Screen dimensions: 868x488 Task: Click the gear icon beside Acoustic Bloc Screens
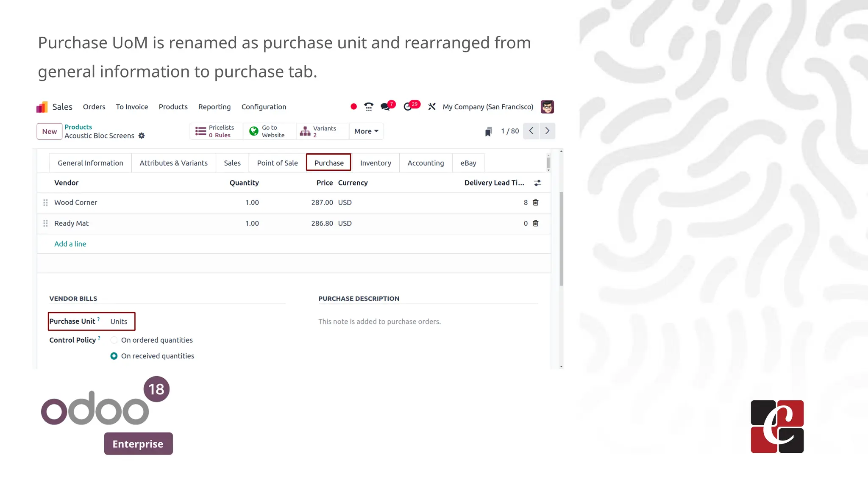142,136
